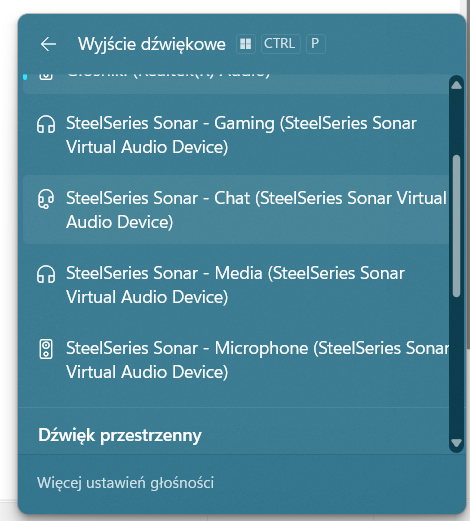Click headphones icon beside Sonar - Media
The image size is (470, 521).
point(46,274)
